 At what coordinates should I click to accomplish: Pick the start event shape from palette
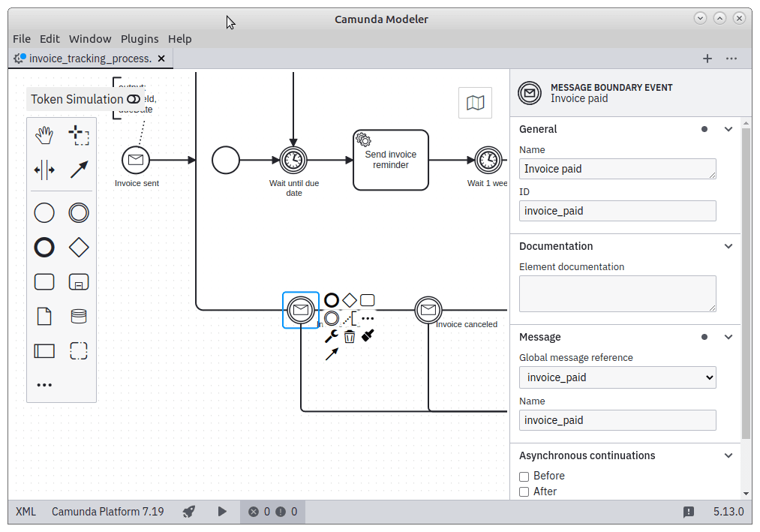(44, 213)
